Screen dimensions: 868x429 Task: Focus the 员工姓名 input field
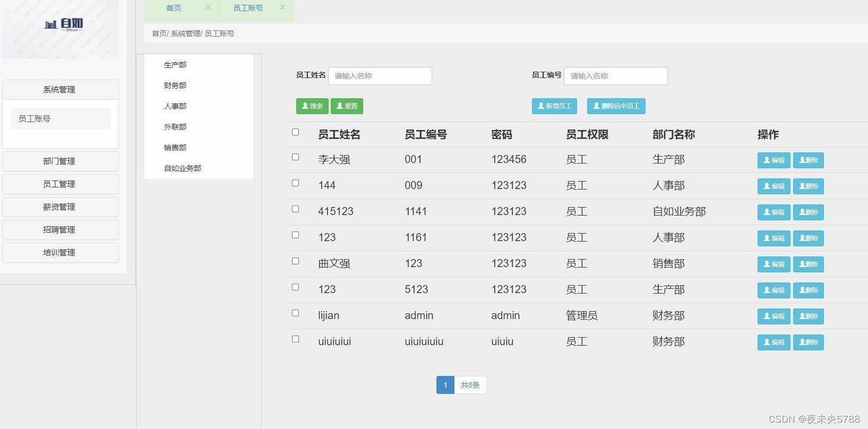380,76
